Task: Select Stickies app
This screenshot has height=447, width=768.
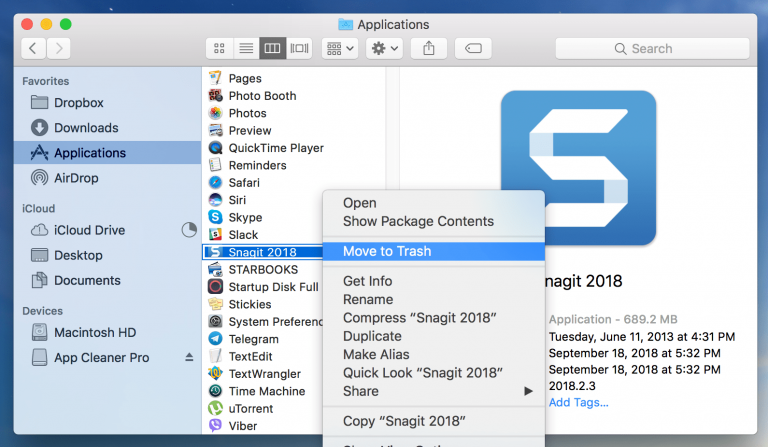Action: (250, 304)
